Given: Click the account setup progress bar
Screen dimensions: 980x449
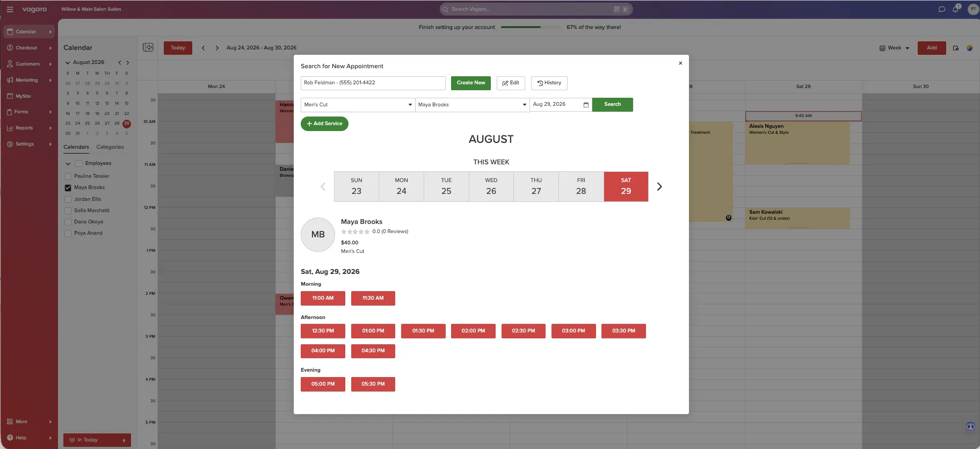Looking at the screenshot, I should 531,27.
